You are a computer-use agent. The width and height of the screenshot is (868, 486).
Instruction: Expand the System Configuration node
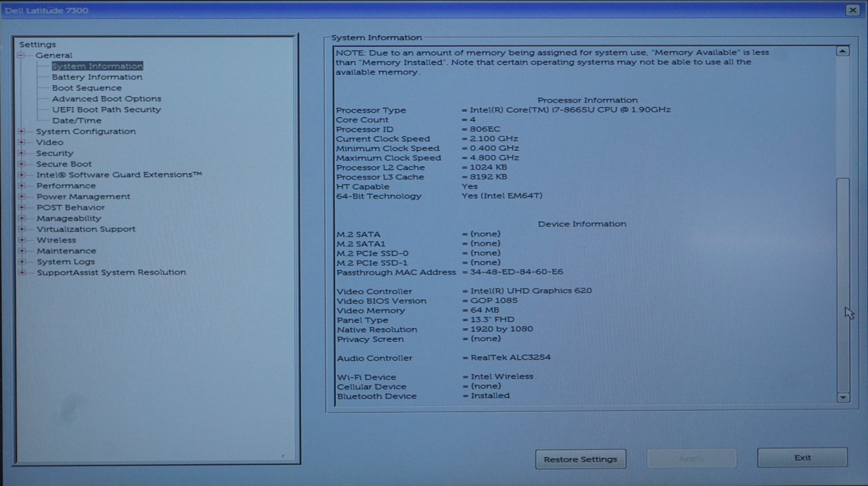tap(21, 131)
